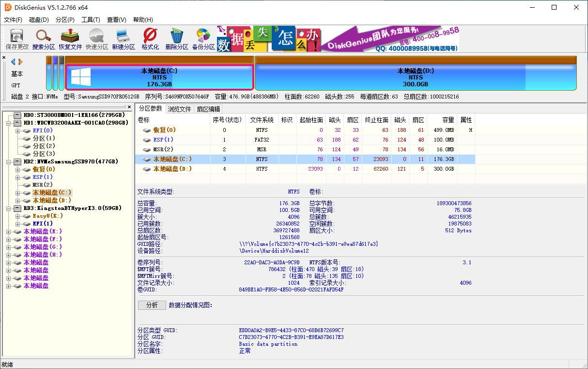Click the 恢复文件 recover files icon
Screen dimensions: 588x369
pyautogui.click(x=70, y=39)
